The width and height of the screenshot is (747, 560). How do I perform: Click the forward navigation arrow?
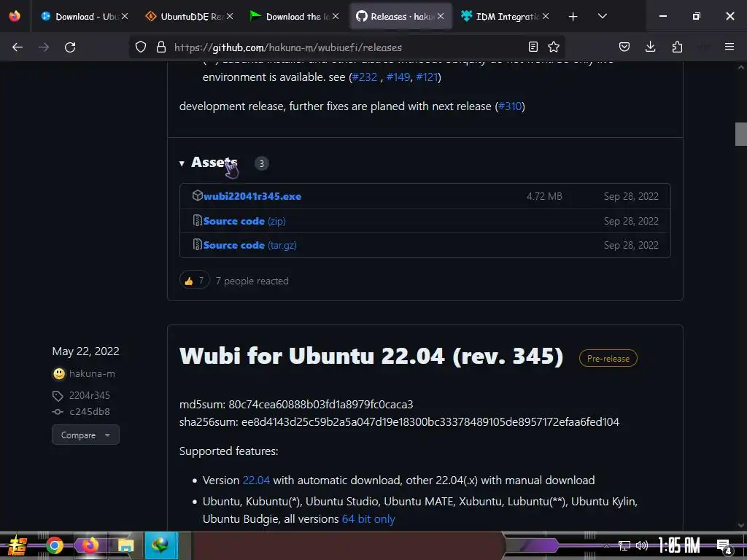[x=44, y=47]
